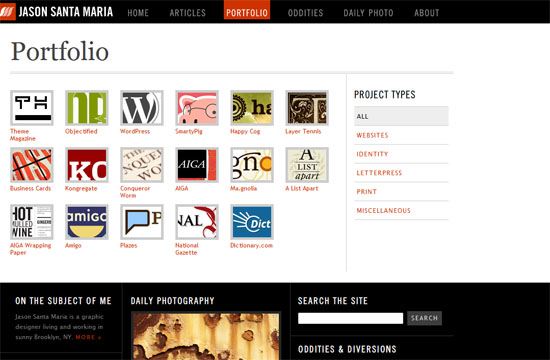Click the Objectified text link
Image resolution: width=550 pixels, height=360 pixels.
point(81,131)
